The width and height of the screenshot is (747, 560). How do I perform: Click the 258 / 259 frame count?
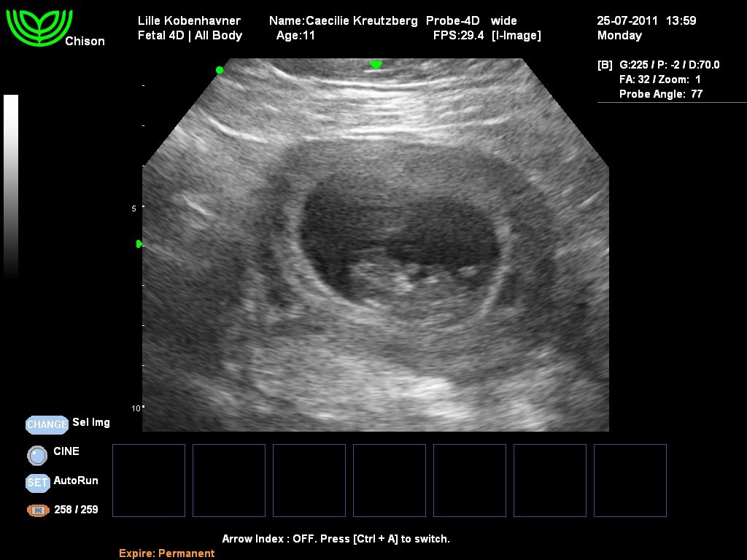(76, 510)
